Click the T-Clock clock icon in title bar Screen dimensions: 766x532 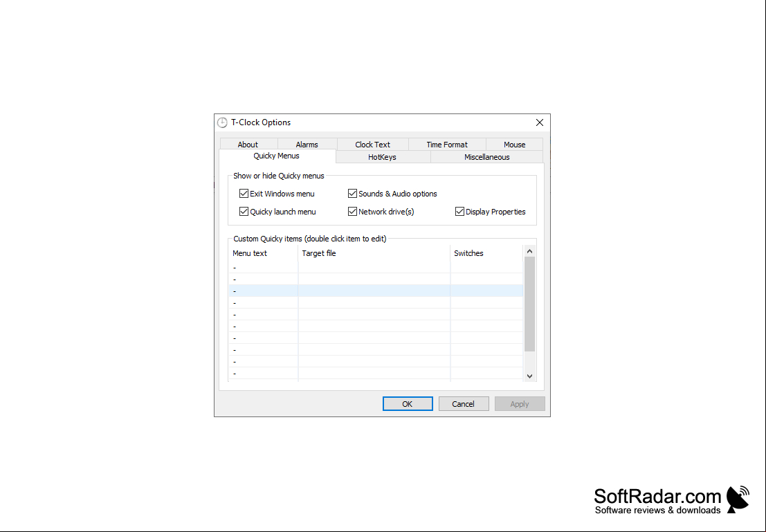click(222, 122)
